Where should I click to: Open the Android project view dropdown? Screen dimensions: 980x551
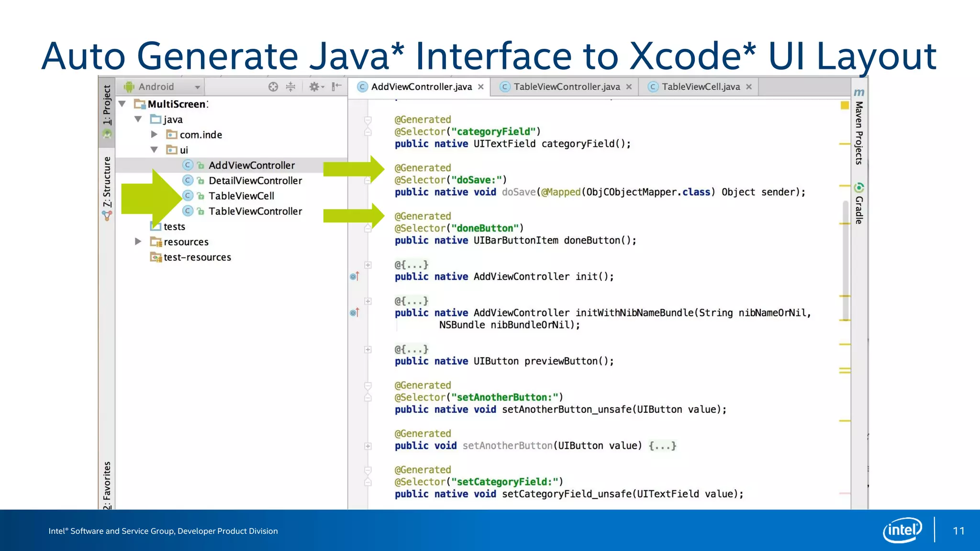click(x=162, y=87)
